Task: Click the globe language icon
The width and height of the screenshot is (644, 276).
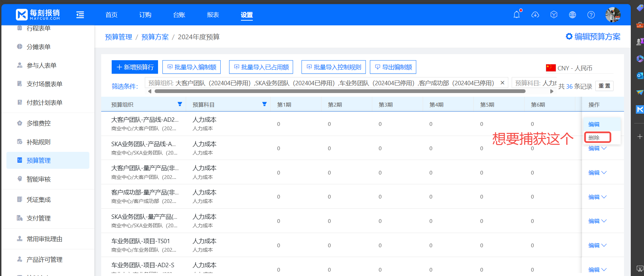Action: click(x=572, y=15)
